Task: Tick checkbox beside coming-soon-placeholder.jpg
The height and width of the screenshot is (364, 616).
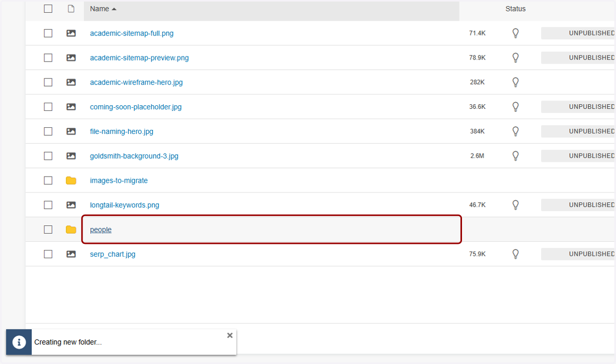Action: [48, 107]
